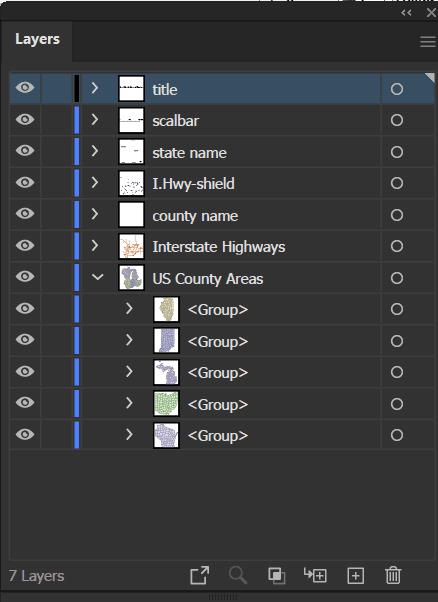
Task: Click the Create New Sublayer icon
Action: click(x=315, y=575)
